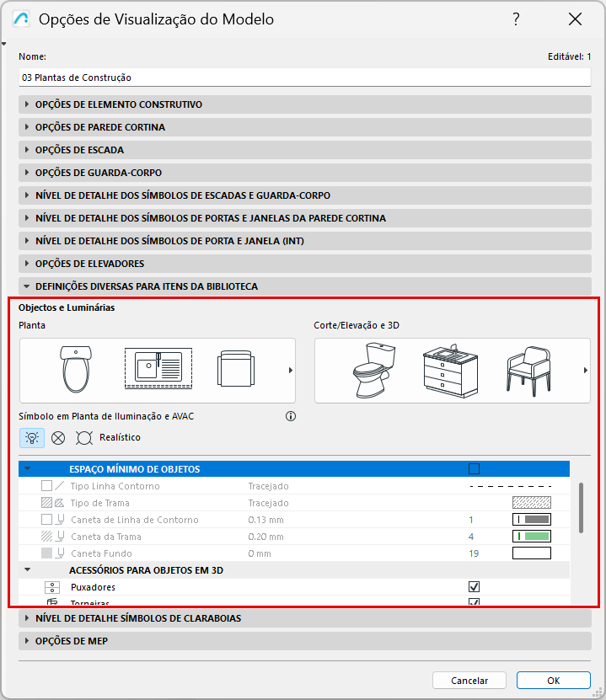Open the Corte/Elevação e 3D preview arrow
Viewport: 606px width, 700px height.
pyautogui.click(x=585, y=370)
